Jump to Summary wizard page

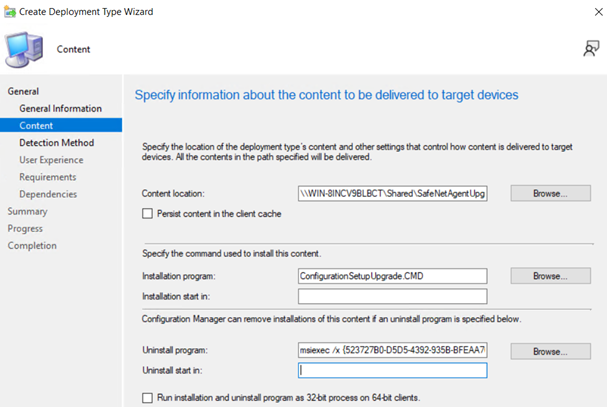(27, 211)
